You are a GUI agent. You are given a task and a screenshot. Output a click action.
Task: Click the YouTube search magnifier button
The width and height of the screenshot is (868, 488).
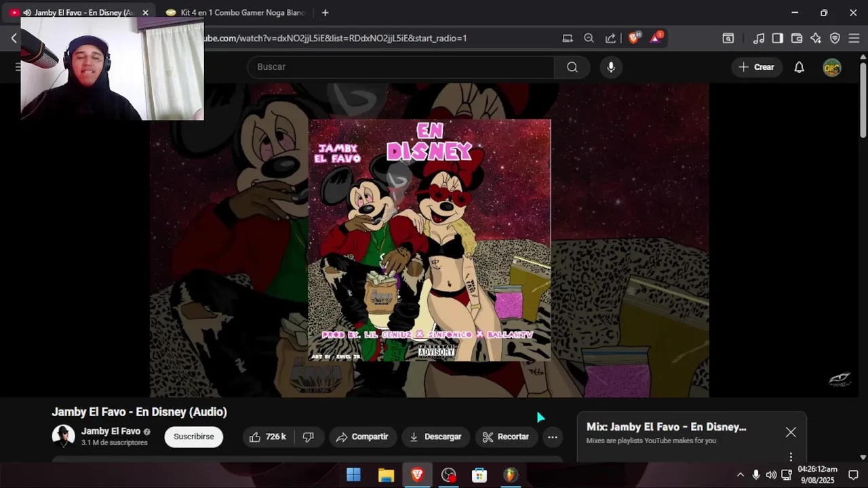click(x=572, y=67)
